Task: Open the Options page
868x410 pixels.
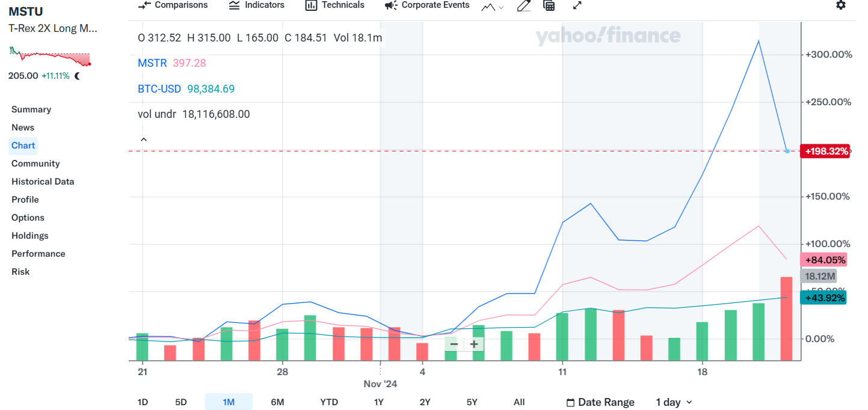Action: point(28,218)
